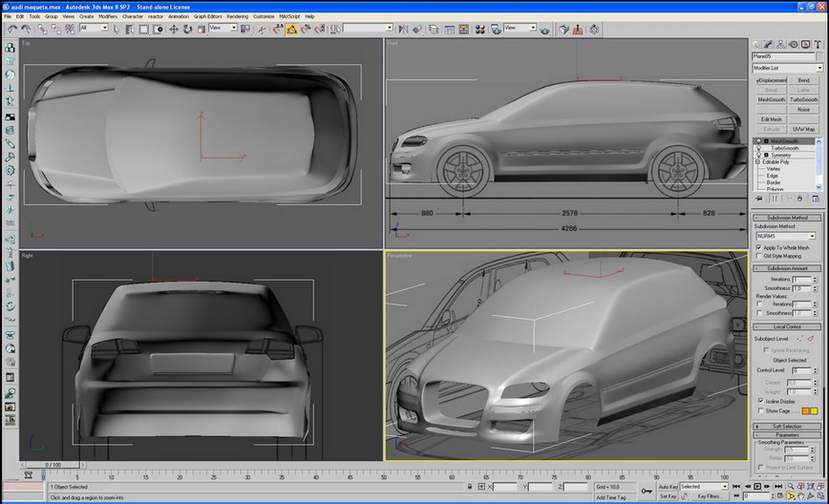Select the Select and Rotate tool
The width and height of the screenshot is (829, 504).
pyautogui.click(x=187, y=29)
